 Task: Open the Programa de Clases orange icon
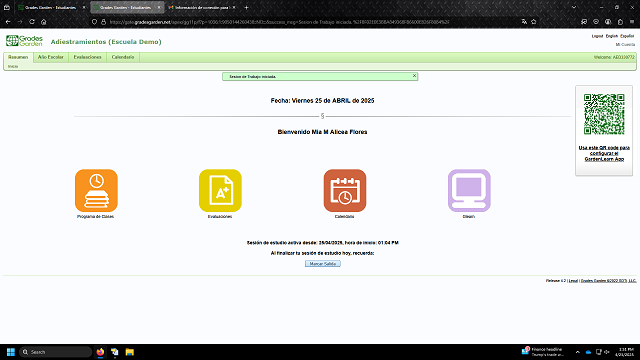click(96, 191)
